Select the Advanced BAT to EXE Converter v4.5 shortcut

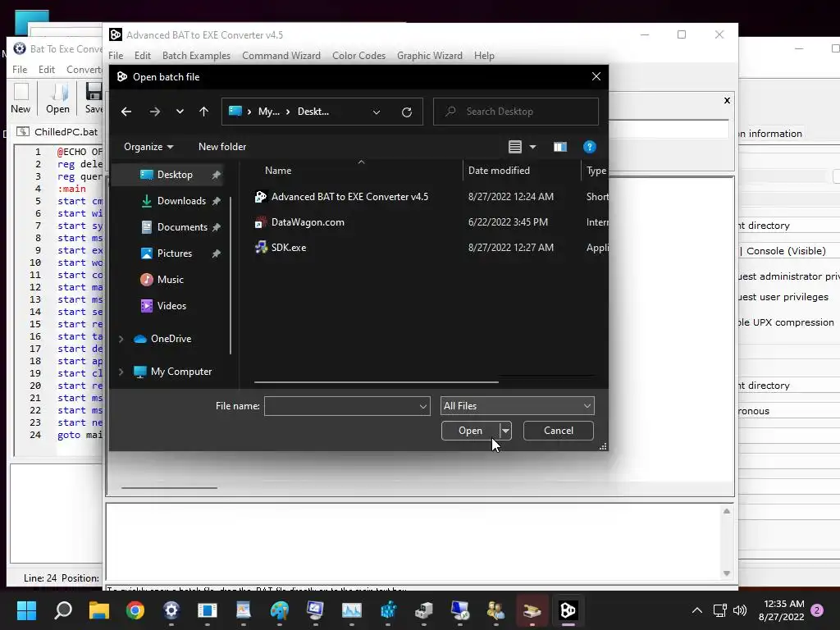click(349, 197)
